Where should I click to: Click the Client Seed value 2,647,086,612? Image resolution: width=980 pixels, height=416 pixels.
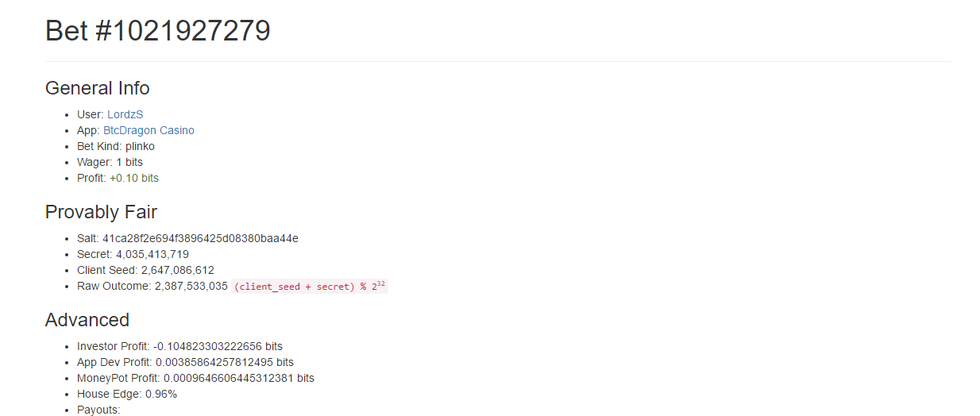176,270
